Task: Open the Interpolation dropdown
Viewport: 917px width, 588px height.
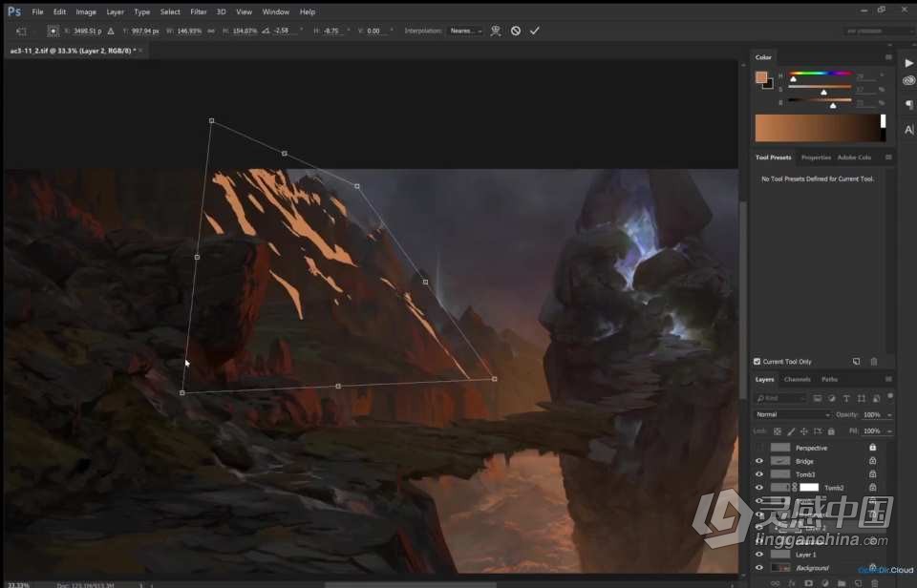Action: (465, 31)
